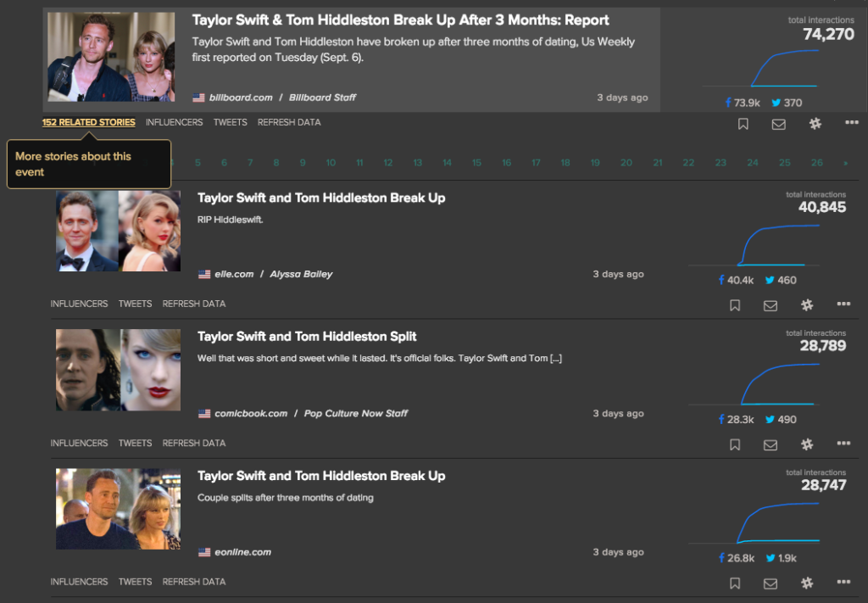
Task: Open the 152 RELATED STORIES link
Action: point(88,122)
